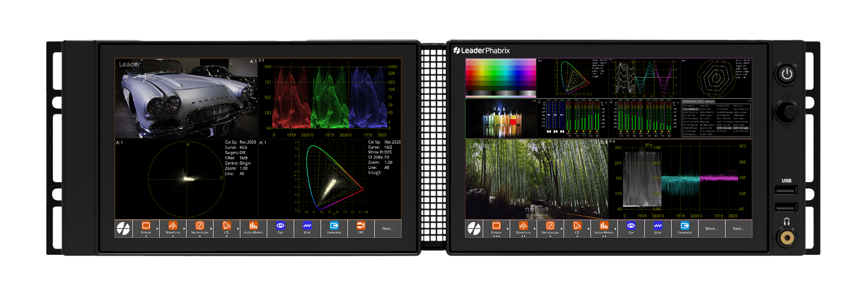Open the Leader logo menu on left display
This screenshot has height=294, width=868.
click(x=124, y=229)
